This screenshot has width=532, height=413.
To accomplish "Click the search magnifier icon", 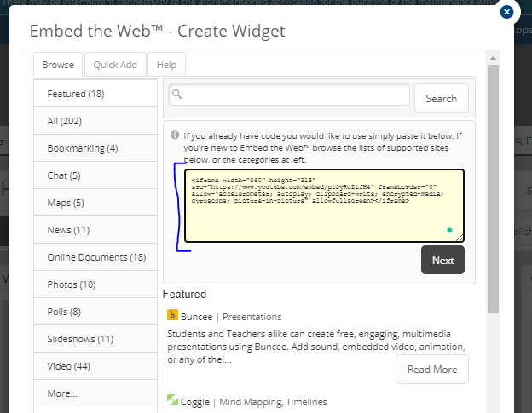I will coord(177,95).
